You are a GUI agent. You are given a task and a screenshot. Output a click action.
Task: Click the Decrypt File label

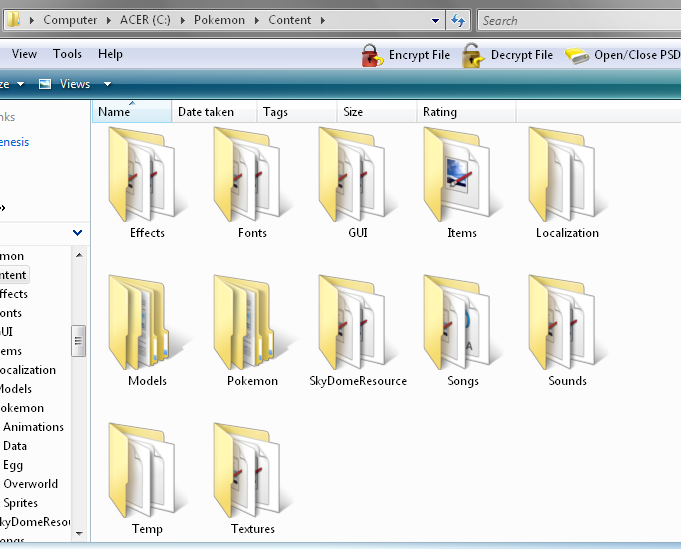point(522,55)
